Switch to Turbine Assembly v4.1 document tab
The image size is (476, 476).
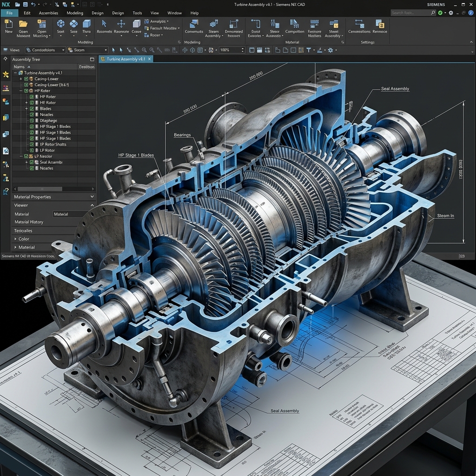[x=126, y=59]
